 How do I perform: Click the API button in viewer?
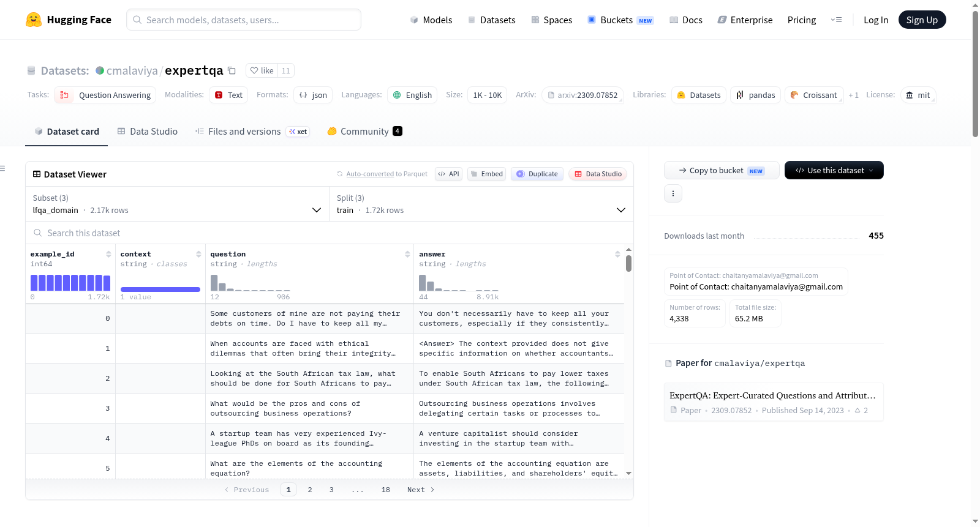tap(448, 174)
